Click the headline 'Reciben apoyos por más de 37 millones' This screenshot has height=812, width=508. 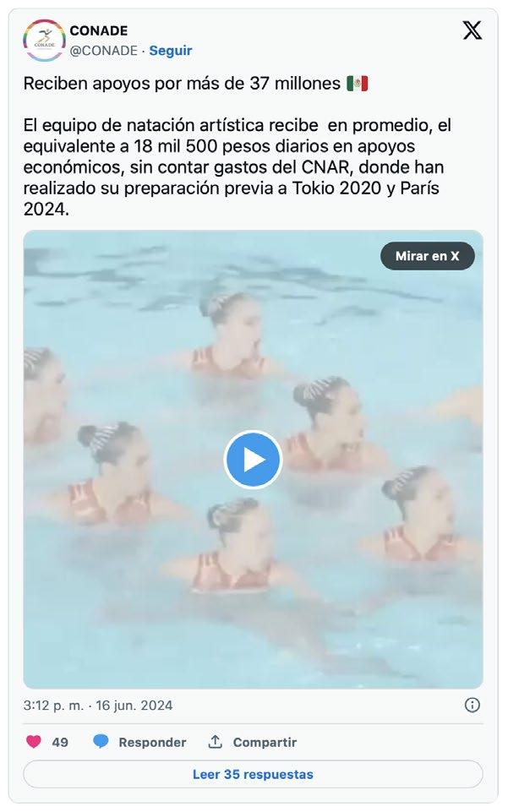point(182,84)
